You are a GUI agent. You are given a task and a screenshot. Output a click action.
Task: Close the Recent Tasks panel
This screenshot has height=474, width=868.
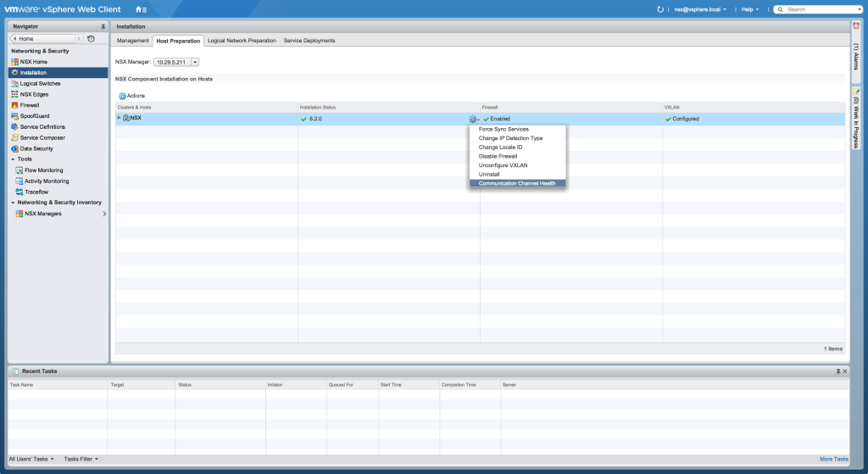coord(845,371)
